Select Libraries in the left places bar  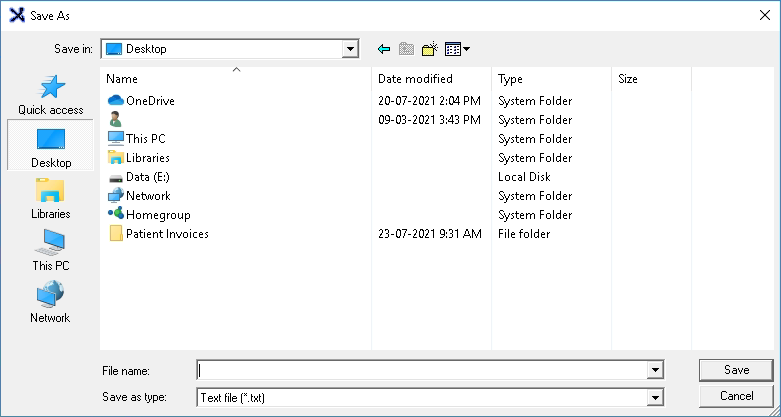click(x=50, y=198)
